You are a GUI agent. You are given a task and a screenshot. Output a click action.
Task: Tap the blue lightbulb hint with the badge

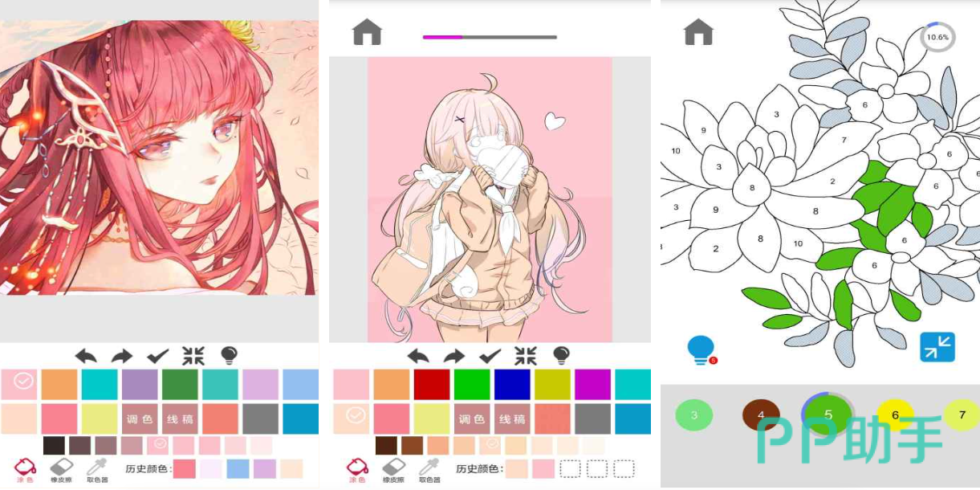(701, 350)
